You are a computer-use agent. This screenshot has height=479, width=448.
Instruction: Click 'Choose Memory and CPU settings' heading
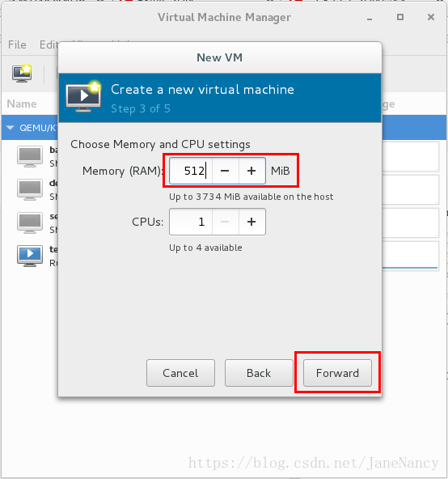pos(160,144)
